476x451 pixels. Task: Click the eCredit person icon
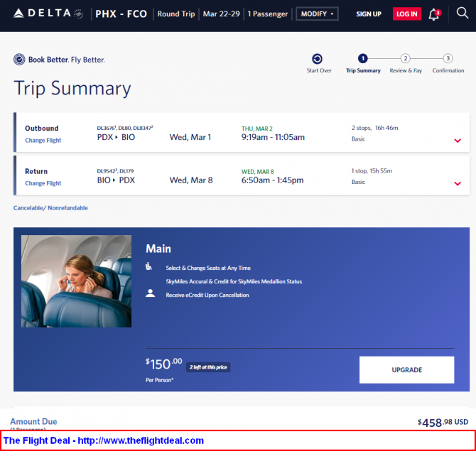coord(150,293)
